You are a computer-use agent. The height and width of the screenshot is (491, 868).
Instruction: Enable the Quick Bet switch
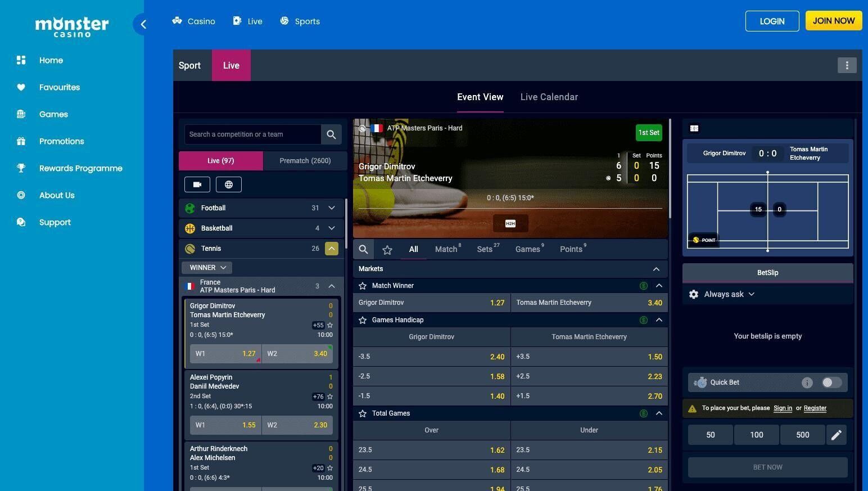tap(831, 382)
